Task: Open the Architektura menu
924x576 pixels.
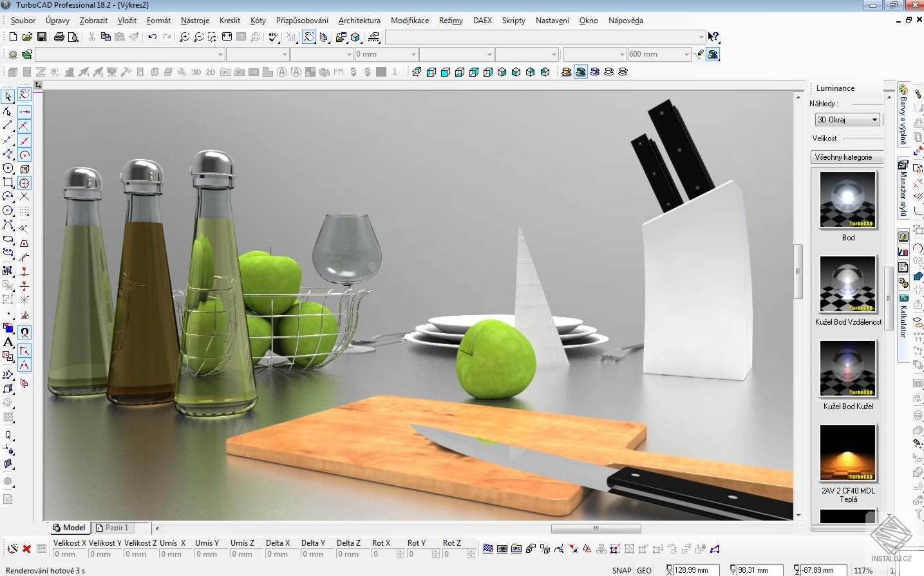Action: tap(359, 20)
